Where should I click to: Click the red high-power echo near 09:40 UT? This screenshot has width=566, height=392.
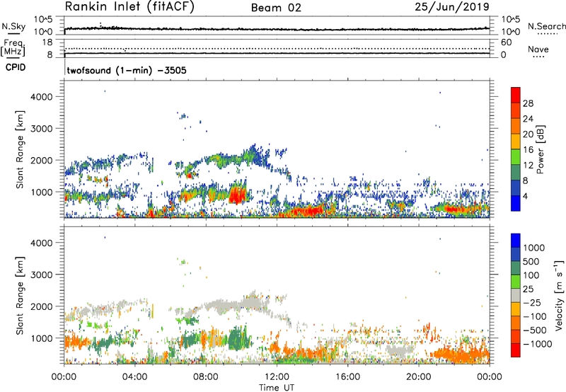coord(238,194)
